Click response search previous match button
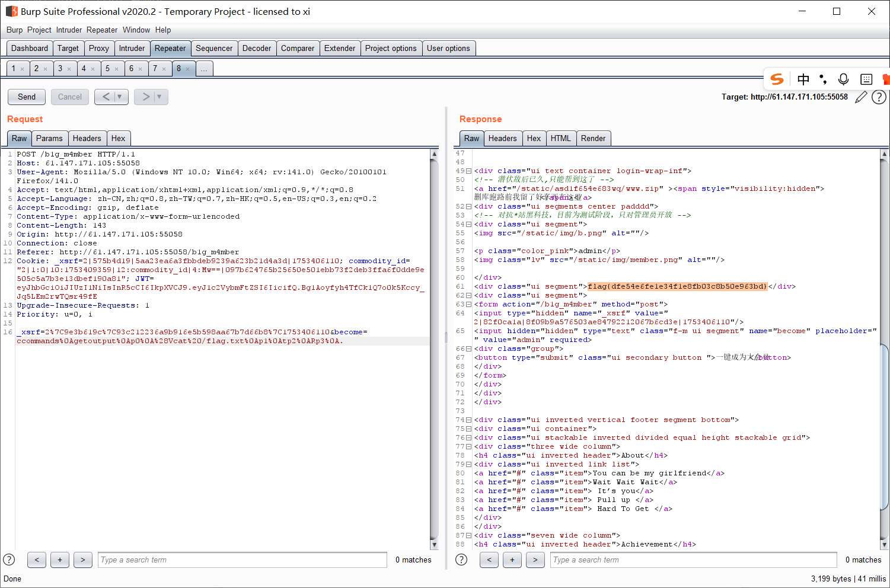Image resolution: width=890 pixels, height=588 pixels. point(489,560)
